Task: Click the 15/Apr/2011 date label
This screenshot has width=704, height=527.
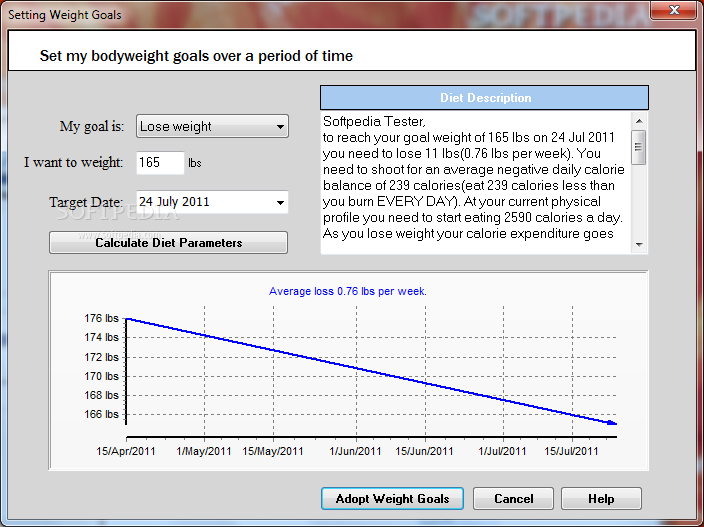Action: click(126, 451)
